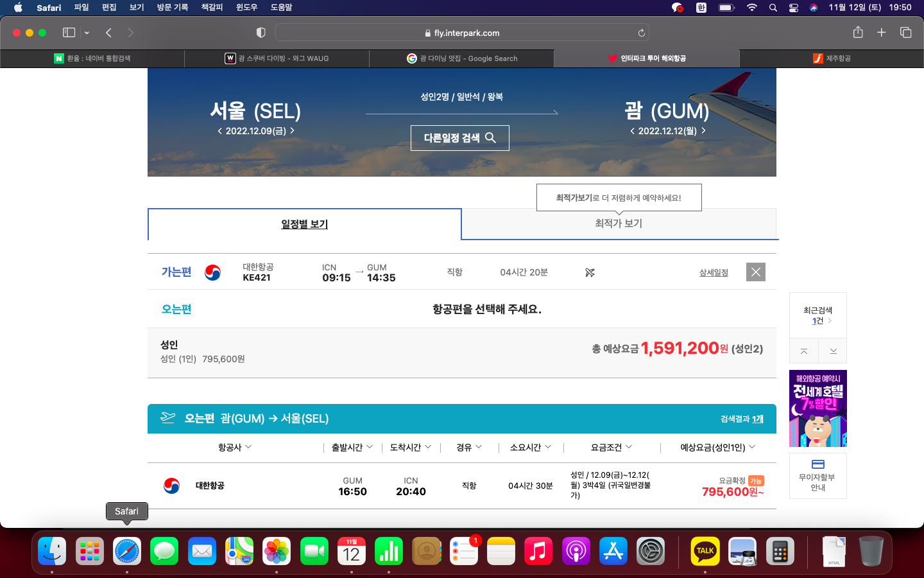
Task: Switch to 제주항공 browser tab
Action: point(832,58)
